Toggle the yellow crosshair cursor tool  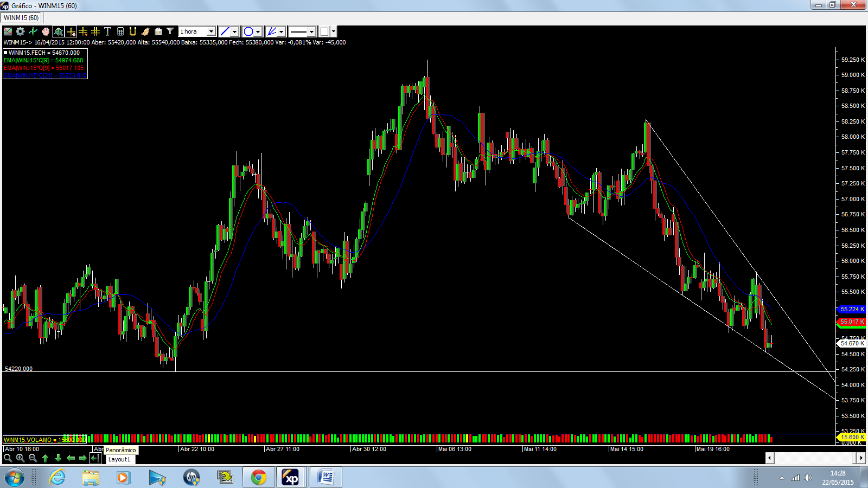click(x=71, y=31)
